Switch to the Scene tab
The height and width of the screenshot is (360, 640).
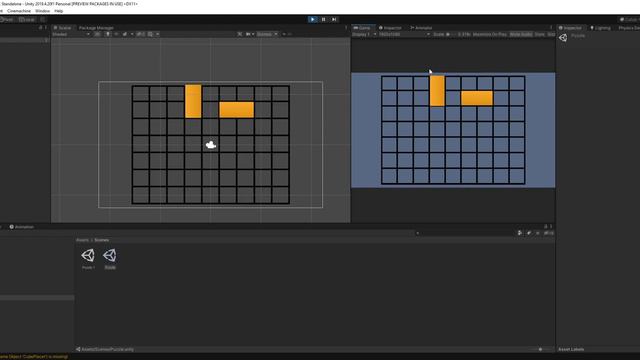pos(62,28)
